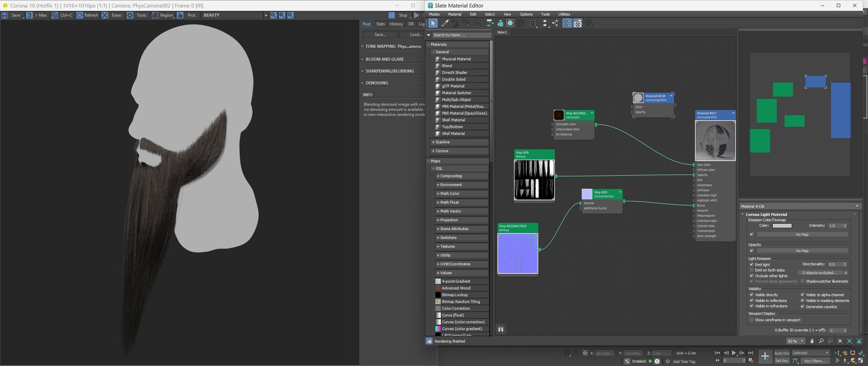The height and width of the screenshot is (366, 868).
Task: Toggle Parameter Editor panel icon
Action: point(578,23)
